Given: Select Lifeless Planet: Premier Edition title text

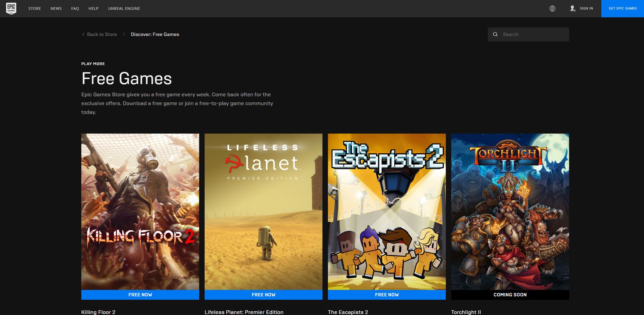Looking at the screenshot, I should click(x=244, y=312).
